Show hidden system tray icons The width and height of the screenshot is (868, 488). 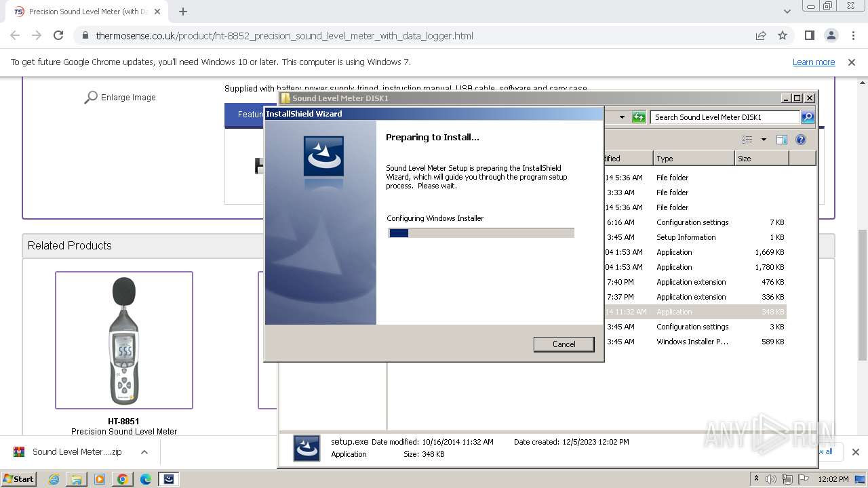pos(756,479)
